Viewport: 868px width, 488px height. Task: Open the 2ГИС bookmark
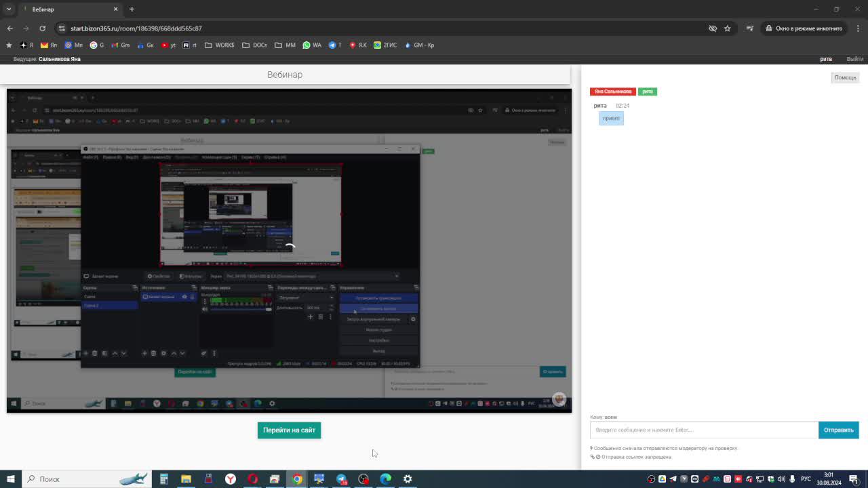click(385, 45)
